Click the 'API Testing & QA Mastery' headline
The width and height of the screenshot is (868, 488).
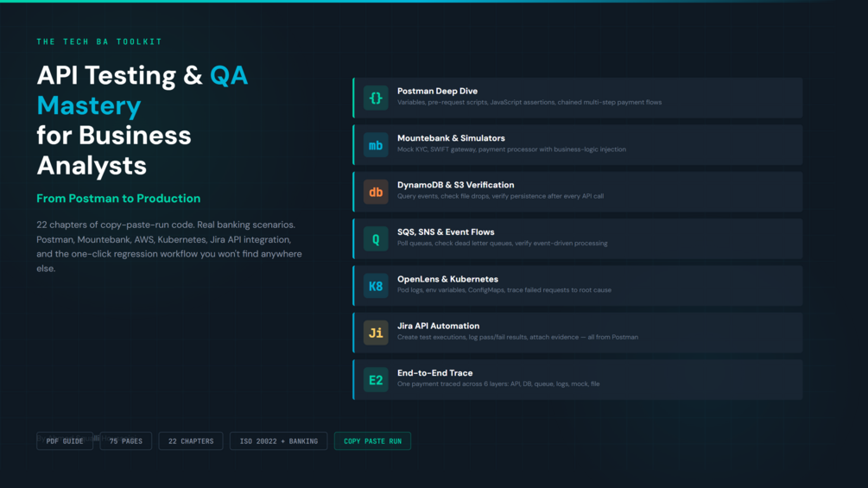tap(143, 90)
